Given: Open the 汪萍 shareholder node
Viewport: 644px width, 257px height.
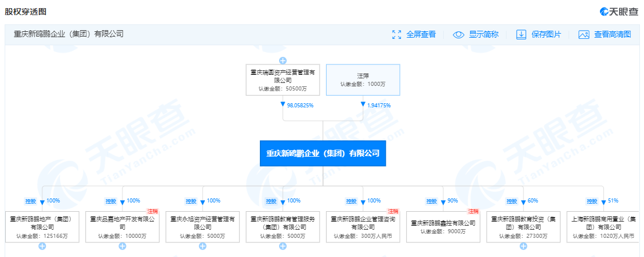Looking at the screenshot, I should pos(363,80).
